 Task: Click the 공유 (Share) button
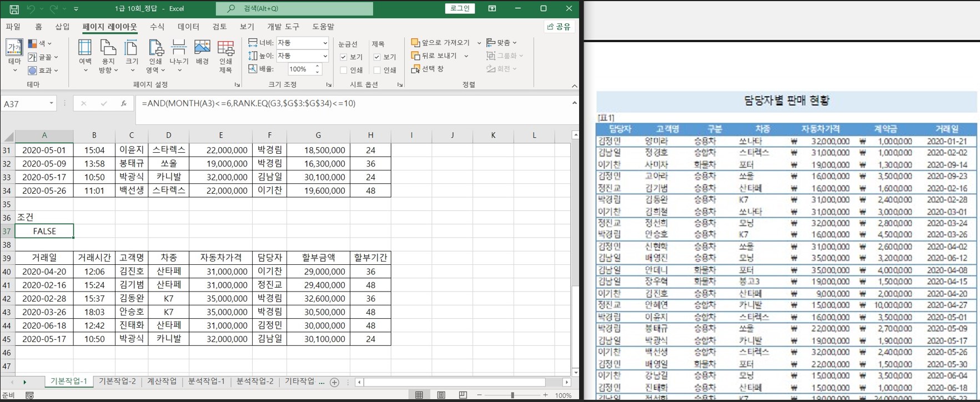(x=559, y=27)
